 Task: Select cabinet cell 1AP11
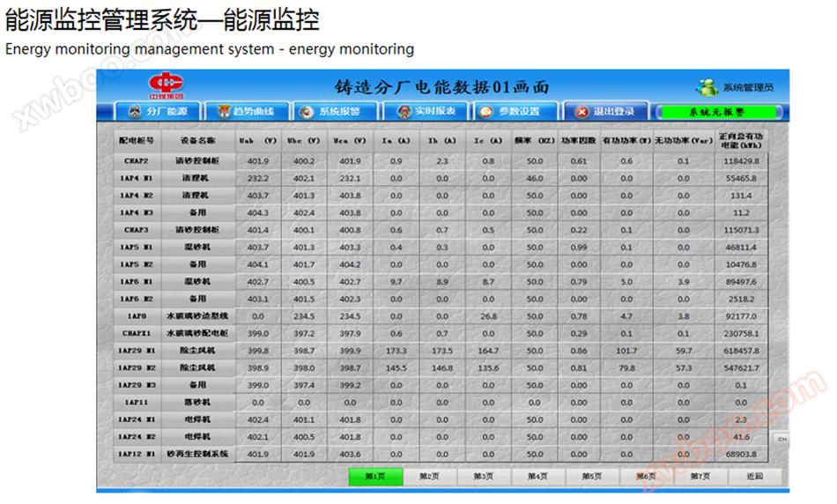coord(137,403)
